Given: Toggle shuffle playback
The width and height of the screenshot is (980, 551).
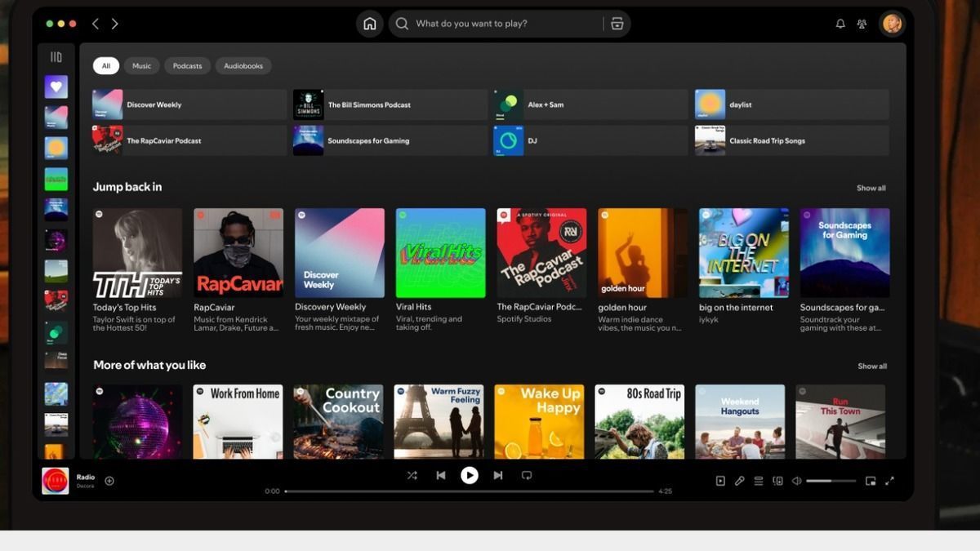Looking at the screenshot, I should click(412, 475).
